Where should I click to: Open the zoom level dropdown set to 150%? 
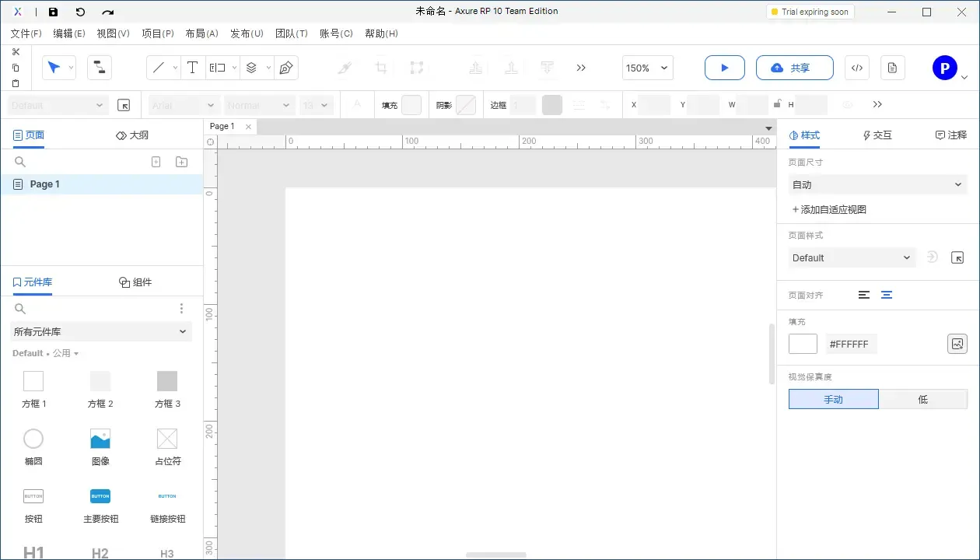646,68
